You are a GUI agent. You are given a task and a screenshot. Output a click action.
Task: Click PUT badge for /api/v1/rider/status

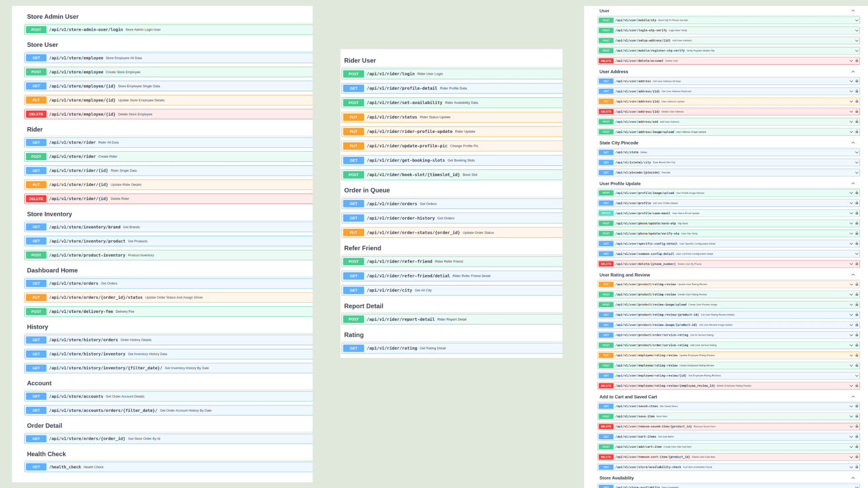(x=354, y=117)
